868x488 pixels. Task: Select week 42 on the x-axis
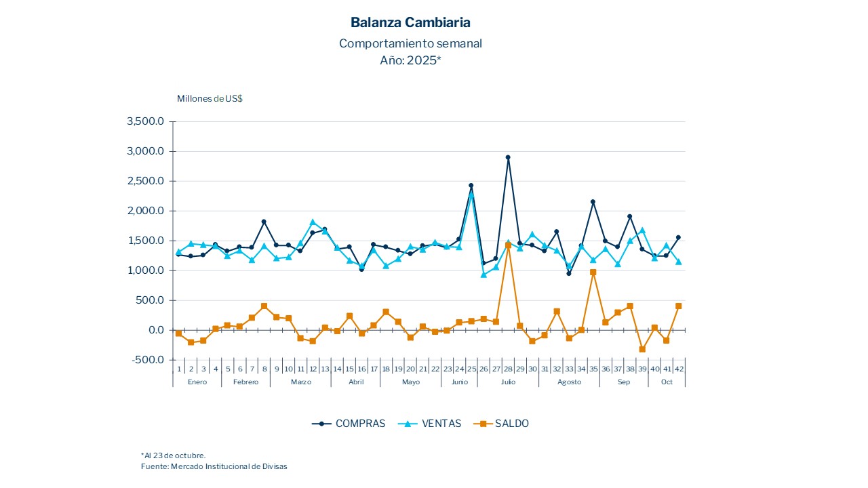tap(678, 369)
